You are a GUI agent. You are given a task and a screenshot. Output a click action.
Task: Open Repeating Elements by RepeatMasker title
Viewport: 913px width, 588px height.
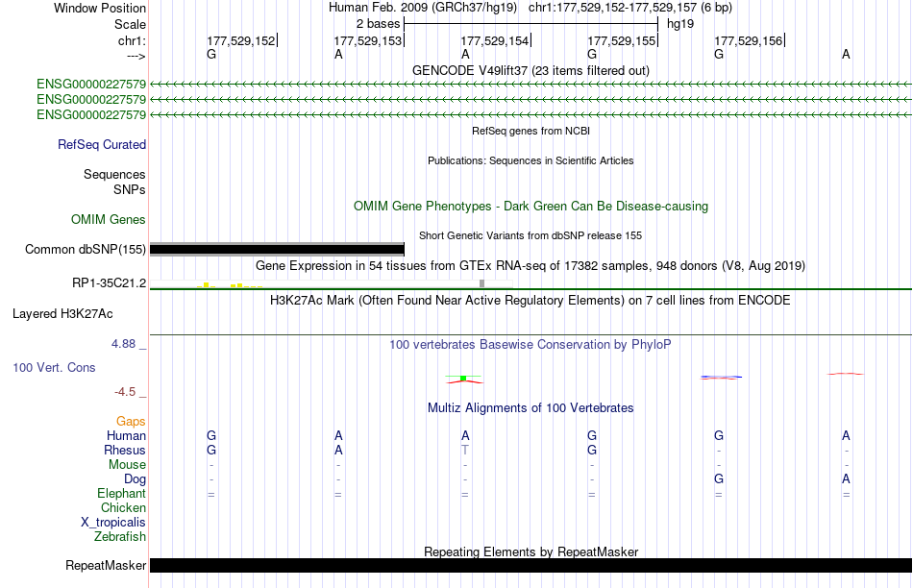point(531,551)
